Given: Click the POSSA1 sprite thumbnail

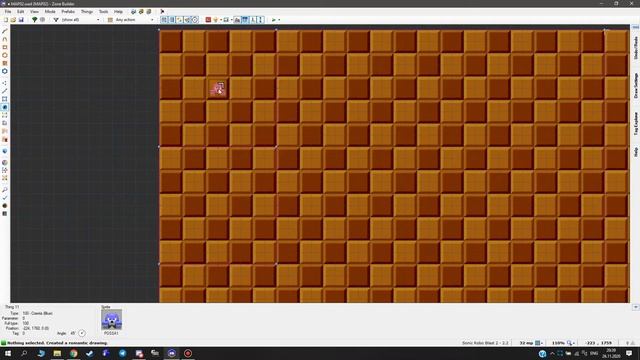Looking at the screenshot, I should coord(111,320).
